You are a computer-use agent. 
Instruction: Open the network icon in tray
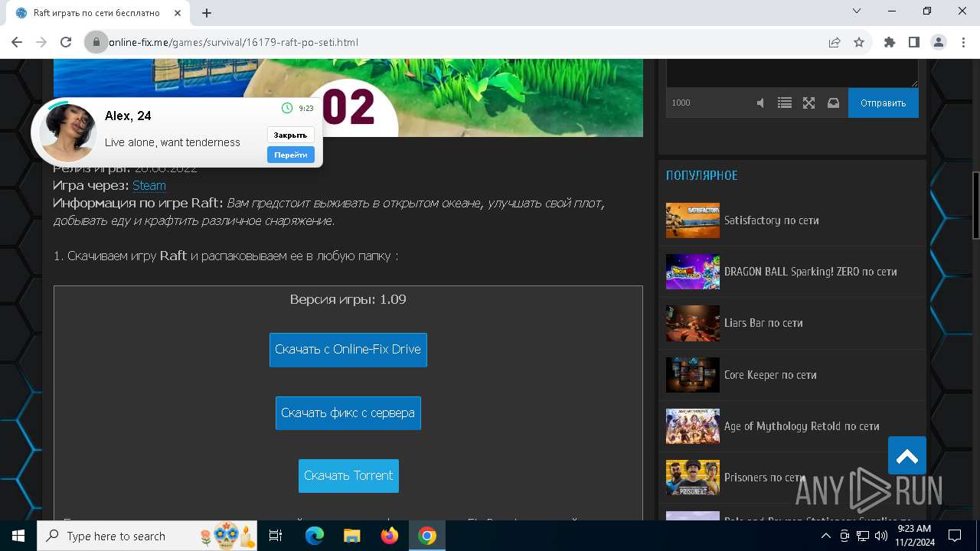pyautogui.click(x=863, y=536)
